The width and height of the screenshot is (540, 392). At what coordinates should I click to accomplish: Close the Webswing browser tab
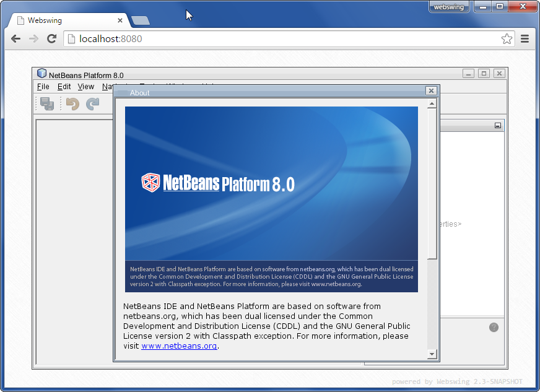[120, 20]
